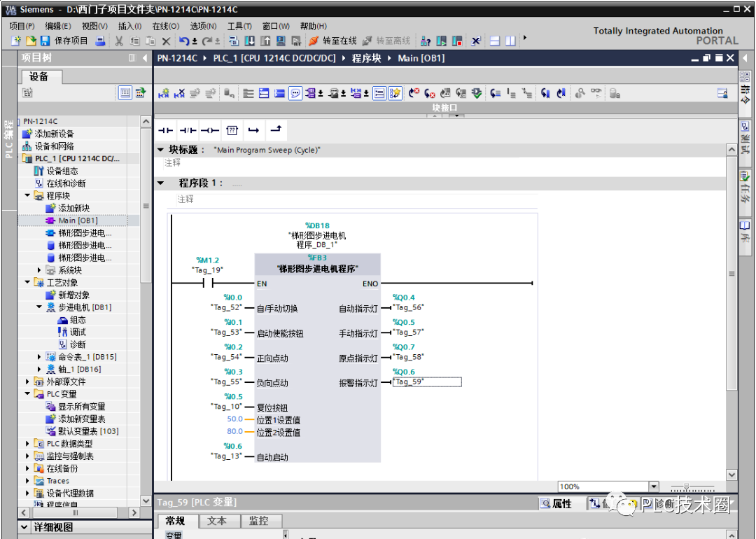The image size is (756, 539).
Task: Insert an empty box instruction
Action: [232, 130]
